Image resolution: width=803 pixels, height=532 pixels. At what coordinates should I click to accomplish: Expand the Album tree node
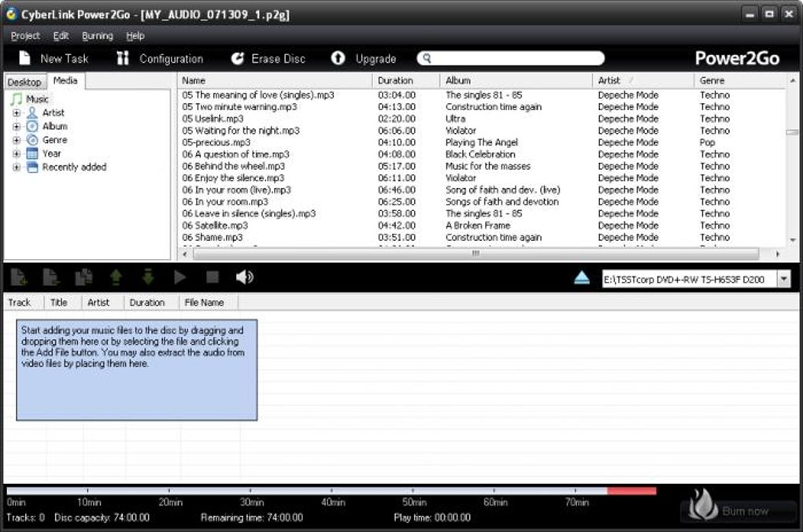17,127
